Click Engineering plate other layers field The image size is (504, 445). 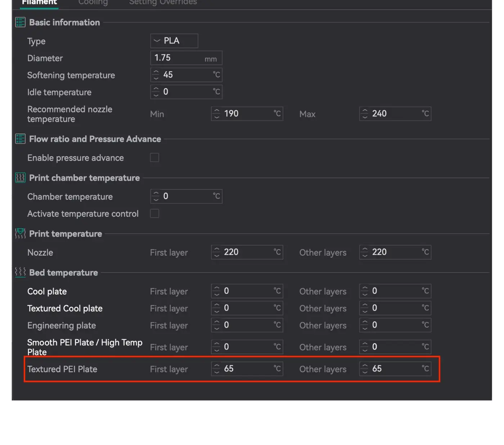395,325
